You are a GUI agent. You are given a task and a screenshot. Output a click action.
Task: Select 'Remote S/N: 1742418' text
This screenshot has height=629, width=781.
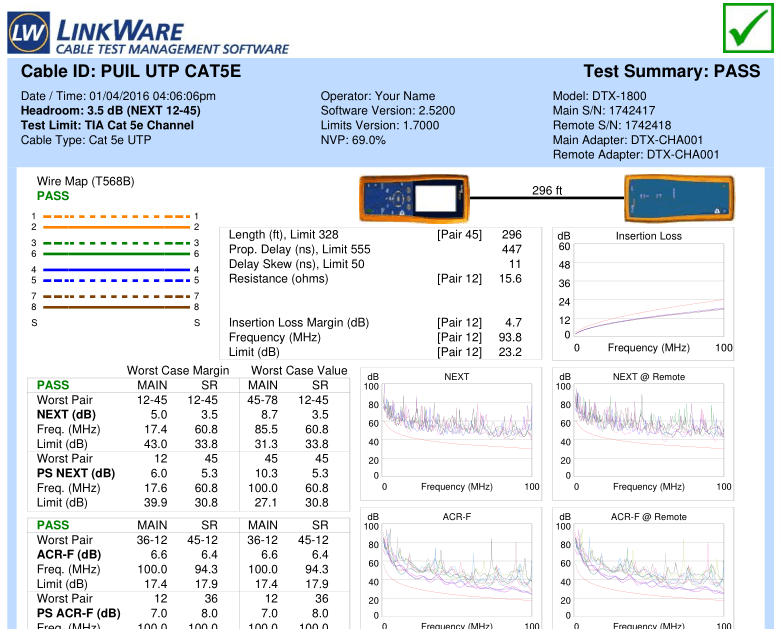(612, 125)
